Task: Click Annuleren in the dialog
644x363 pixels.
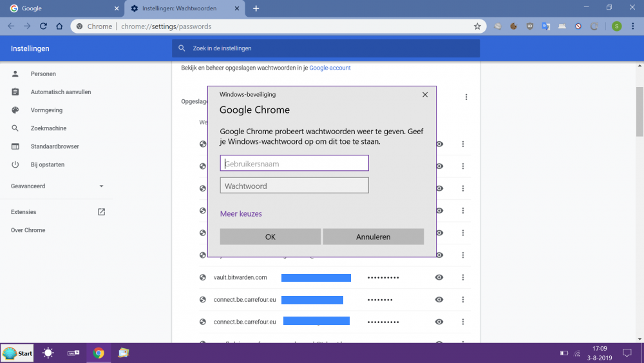Action: pyautogui.click(x=374, y=237)
